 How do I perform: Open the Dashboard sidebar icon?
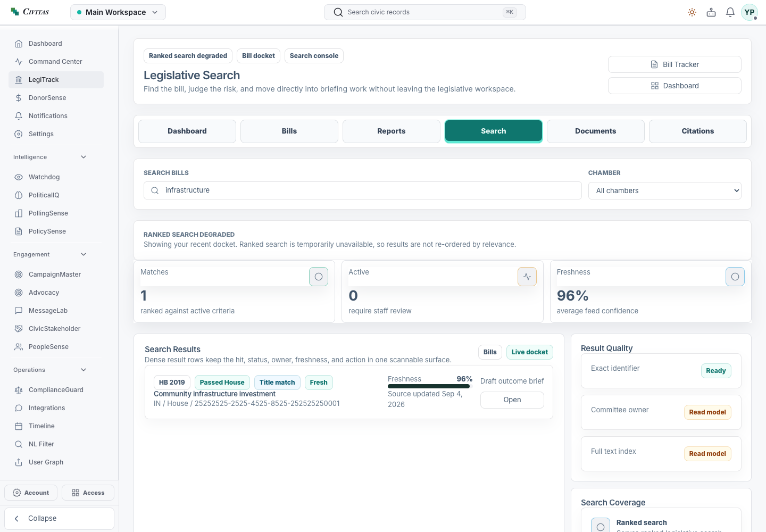[x=19, y=44]
